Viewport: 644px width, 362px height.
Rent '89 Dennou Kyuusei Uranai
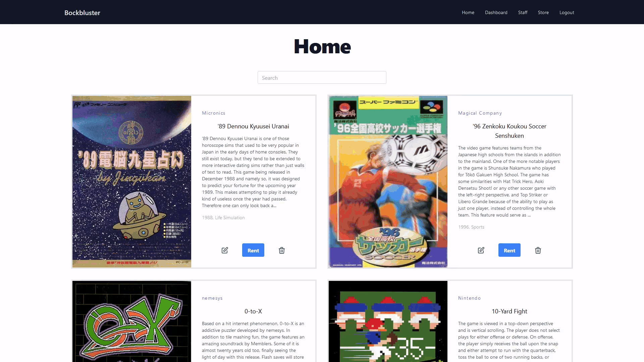coord(254,250)
